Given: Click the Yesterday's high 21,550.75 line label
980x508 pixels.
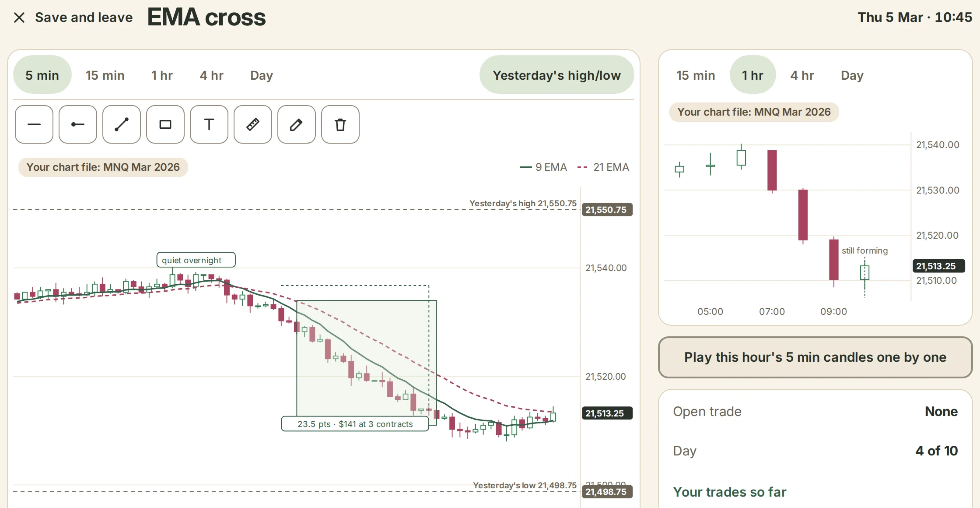Looking at the screenshot, I should [523, 203].
